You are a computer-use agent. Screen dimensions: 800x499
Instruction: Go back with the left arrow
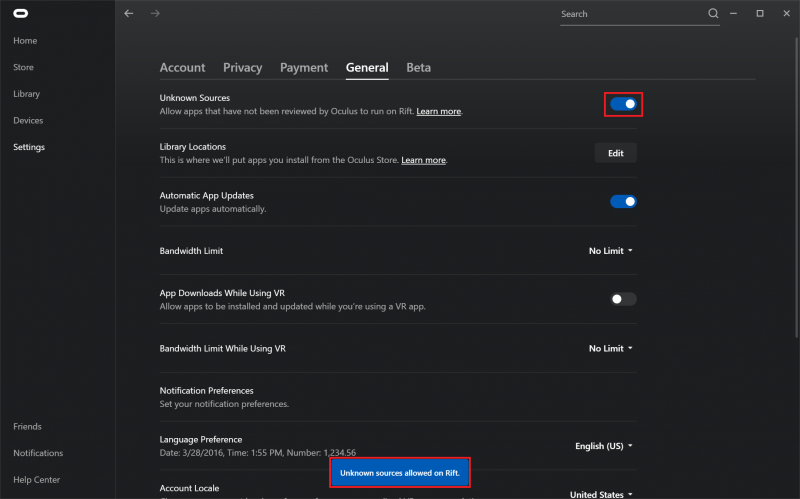(129, 14)
